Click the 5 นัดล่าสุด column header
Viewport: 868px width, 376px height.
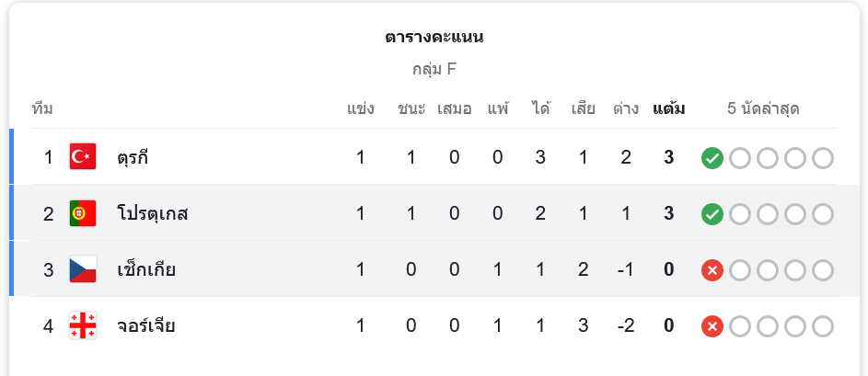click(x=763, y=108)
